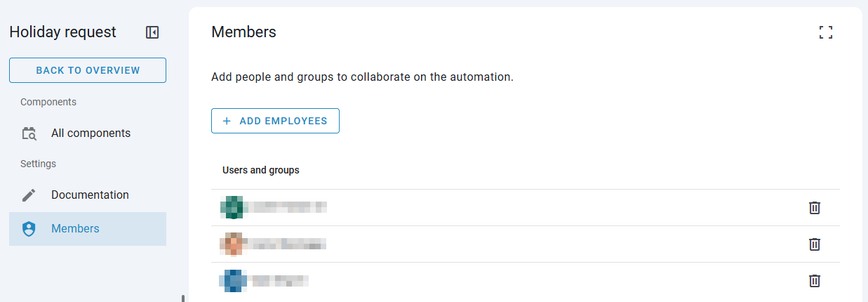Click the green member avatar
The width and height of the screenshot is (868, 302).
[232, 208]
